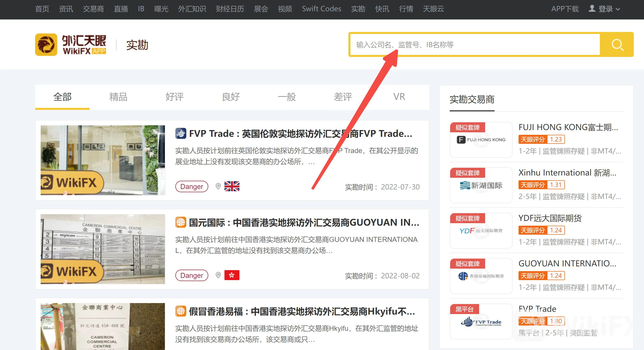The height and width of the screenshot is (350, 644).
Task: Click the FVP Trade broker icon in article title
Action: click(x=181, y=133)
